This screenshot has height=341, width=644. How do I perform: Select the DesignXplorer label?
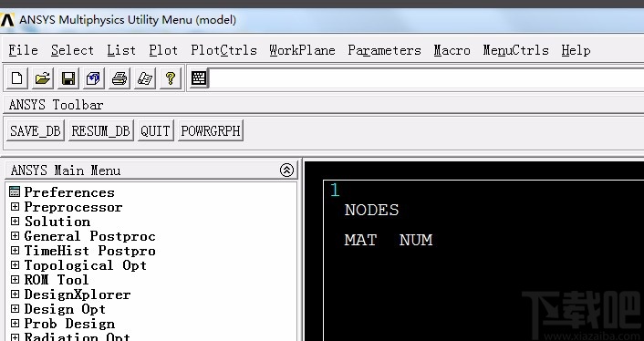[78, 294]
